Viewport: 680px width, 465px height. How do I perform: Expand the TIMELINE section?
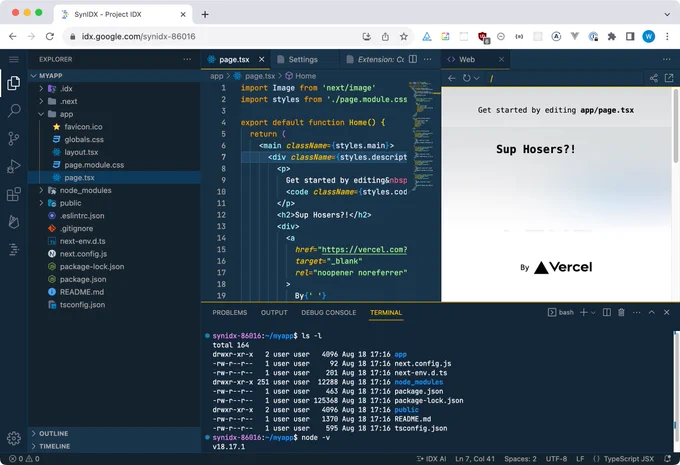pos(114,446)
